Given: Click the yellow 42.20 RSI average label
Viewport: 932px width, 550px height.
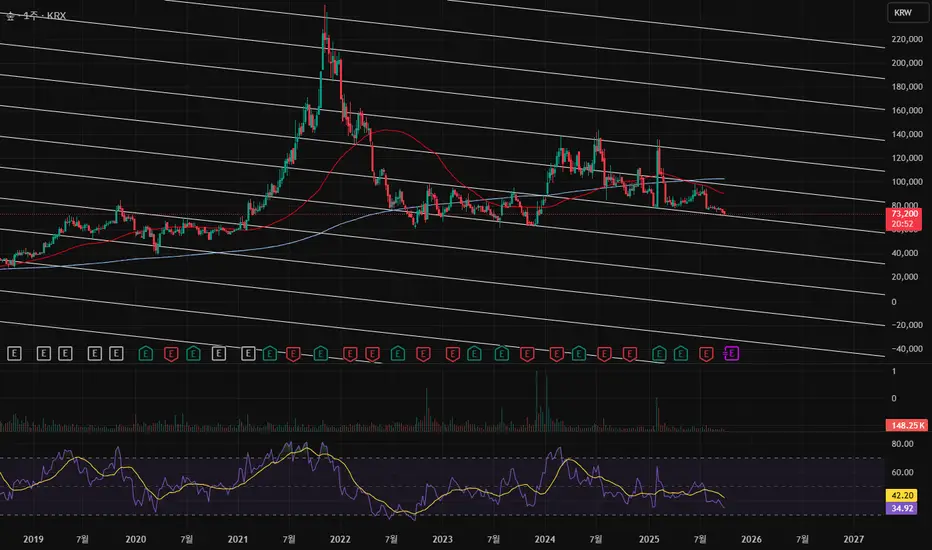Looking at the screenshot, I should pyautogui.click(x=902, y=495).
